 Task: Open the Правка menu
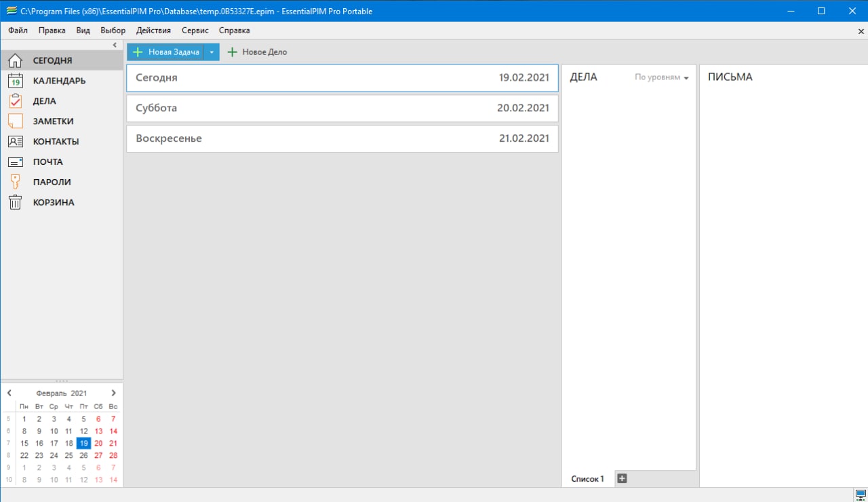click(52, 31)
